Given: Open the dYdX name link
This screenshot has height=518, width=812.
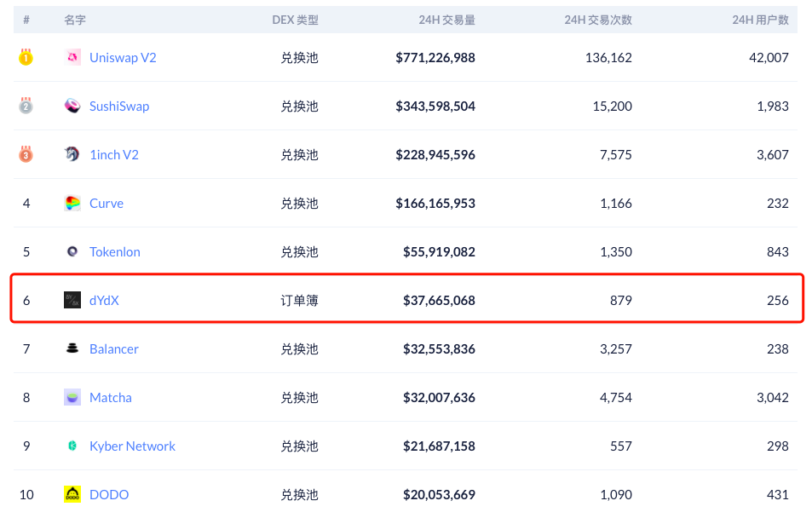Looking at the screenshot, I should tap(104, 300).
